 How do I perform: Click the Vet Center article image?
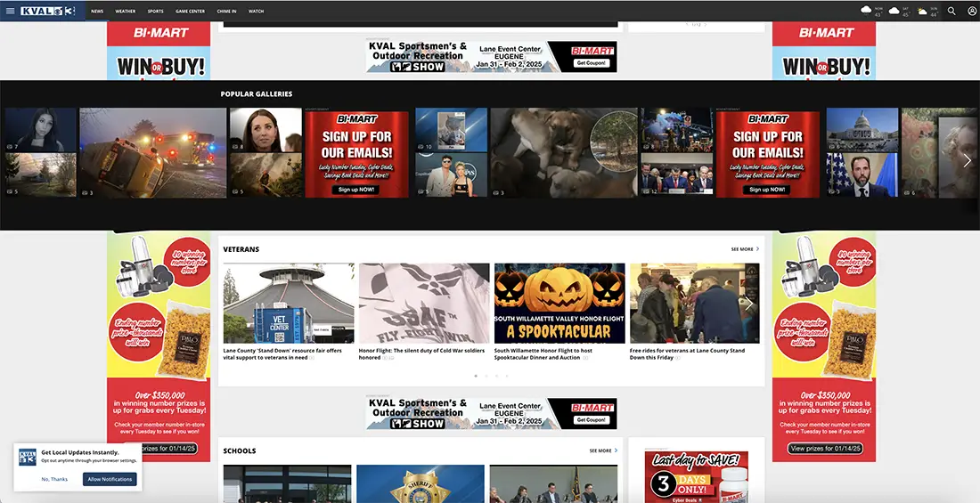[x=289, y=303]
